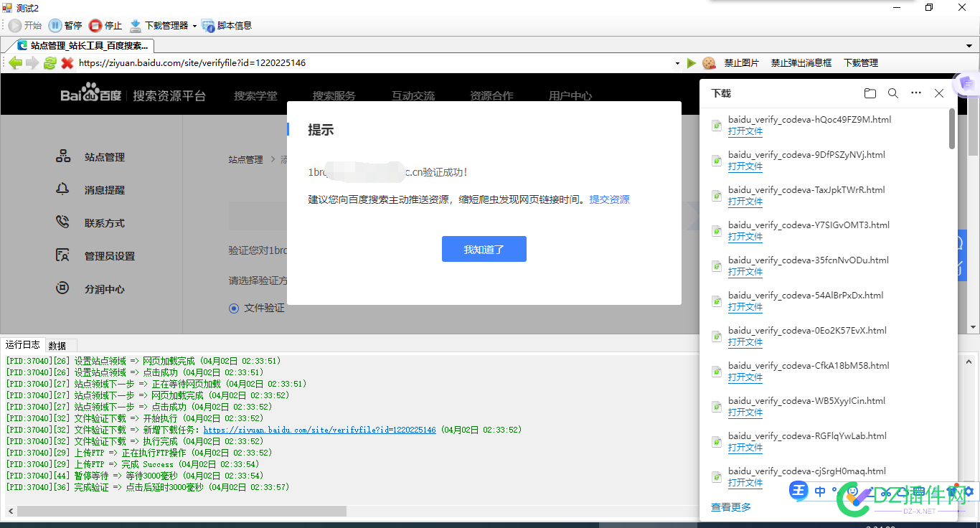The image size is (980, 528).
Task: Click file icon of baidu_verify_codeva-0Eo2K57EvX.html
Action: point(716,336)
